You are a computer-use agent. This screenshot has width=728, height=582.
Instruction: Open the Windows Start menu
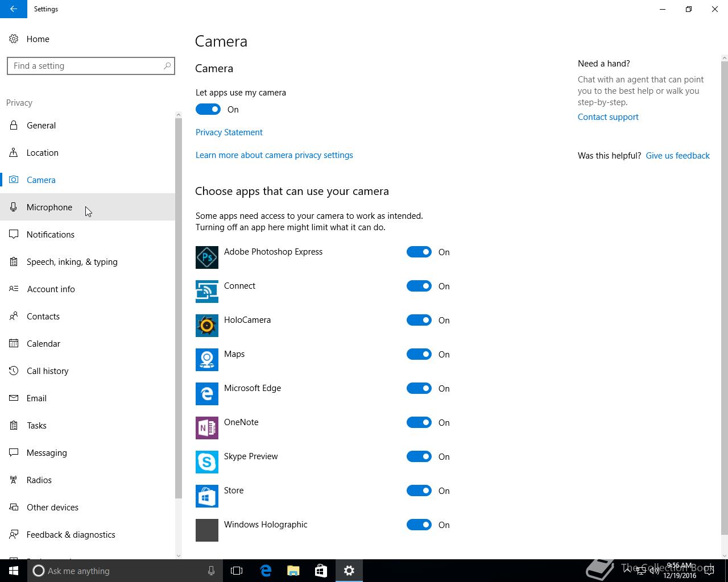14,571
